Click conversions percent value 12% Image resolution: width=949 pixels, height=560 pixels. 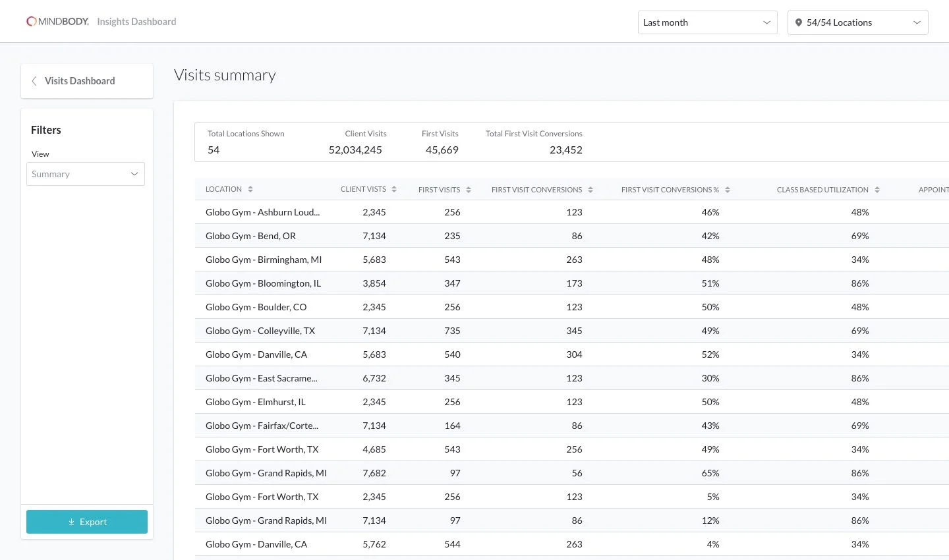coord(710,520)
